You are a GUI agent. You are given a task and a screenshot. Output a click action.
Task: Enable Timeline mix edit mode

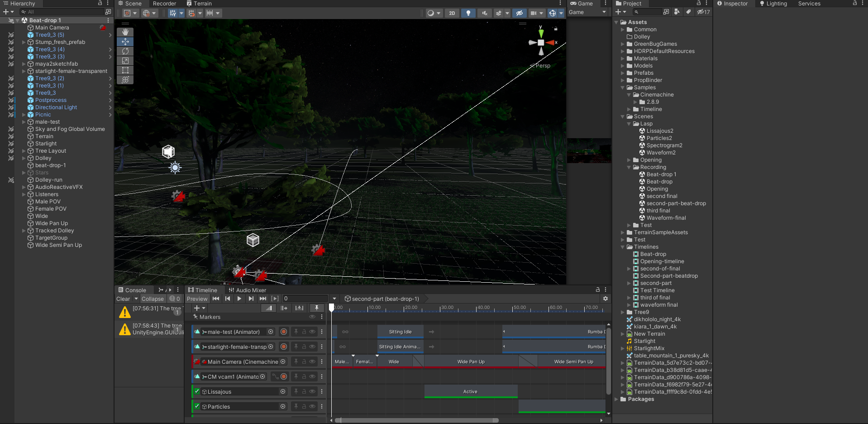269,308
